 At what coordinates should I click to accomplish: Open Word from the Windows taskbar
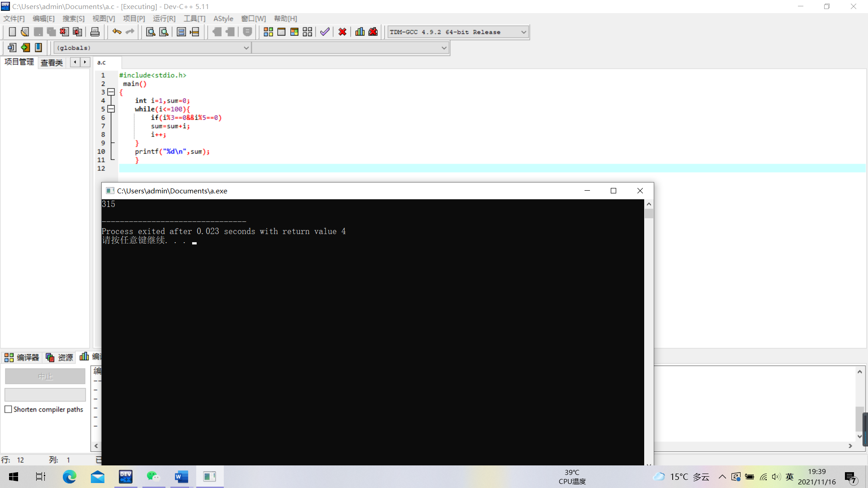[x=181, y=477]
